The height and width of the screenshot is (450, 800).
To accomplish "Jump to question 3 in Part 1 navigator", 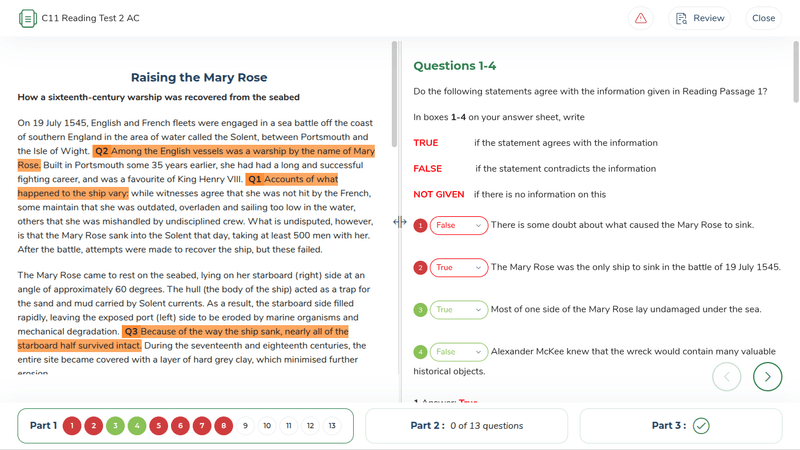I will [x=115, y=426].
